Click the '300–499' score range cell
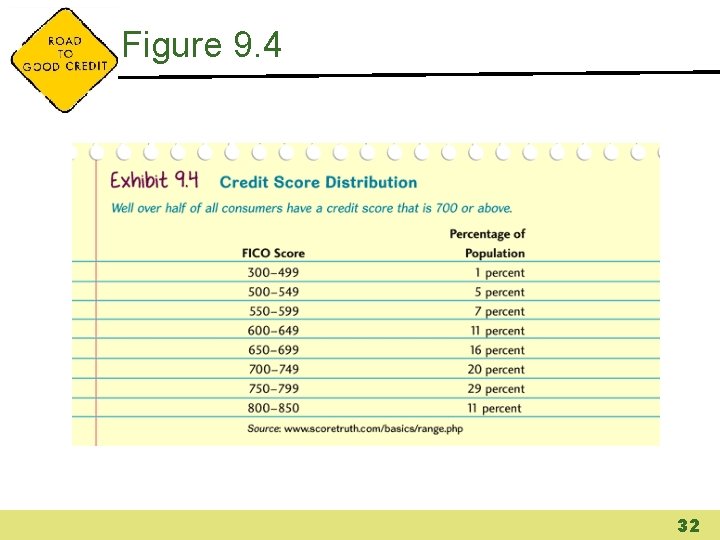The height and width of the screenshot is (540, 720). click(x=273, y=272)
